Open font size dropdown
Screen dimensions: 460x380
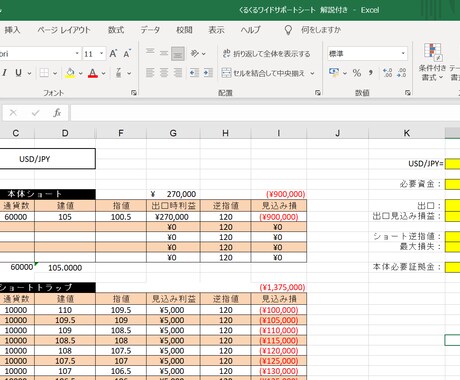pos(101,54)
